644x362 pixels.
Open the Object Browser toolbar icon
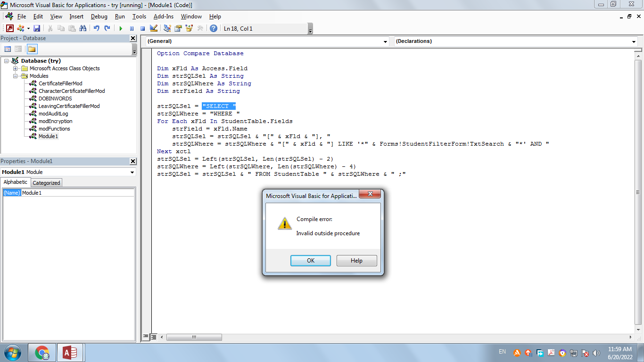(x=189, y=28)
